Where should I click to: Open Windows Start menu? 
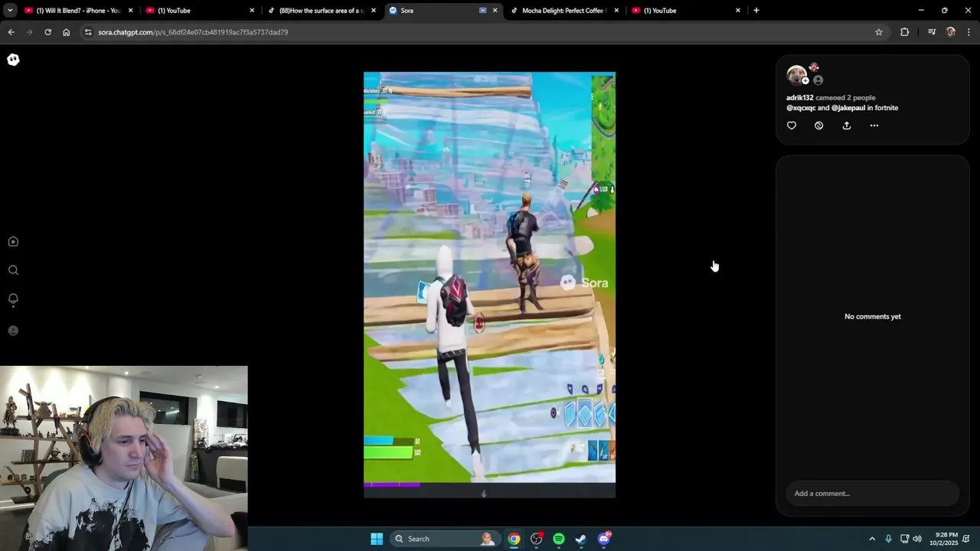tap(377, 539)
